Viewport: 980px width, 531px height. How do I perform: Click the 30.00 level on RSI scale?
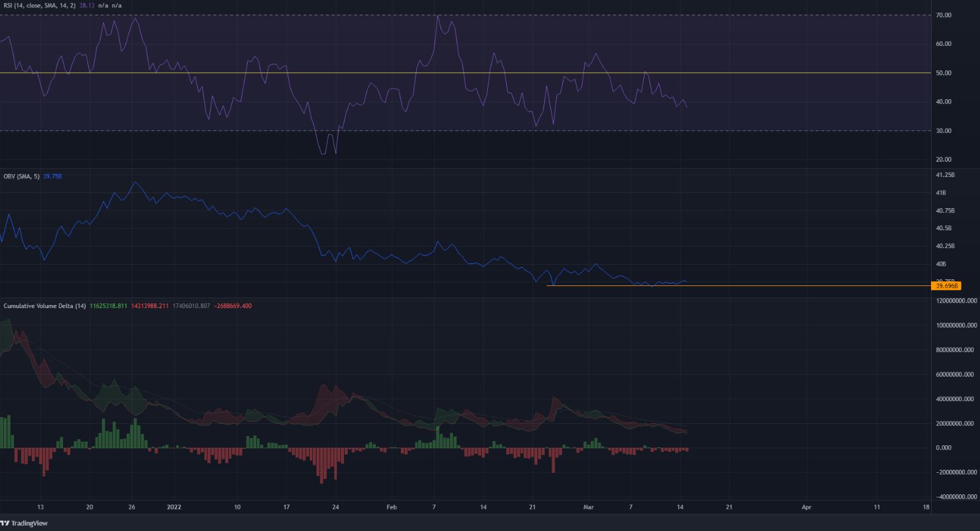[943, 130]
